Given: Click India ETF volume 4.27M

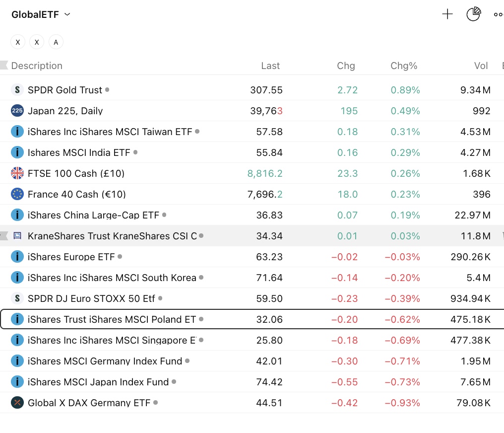Looking at the screenshot, I should tap(475, 152).
